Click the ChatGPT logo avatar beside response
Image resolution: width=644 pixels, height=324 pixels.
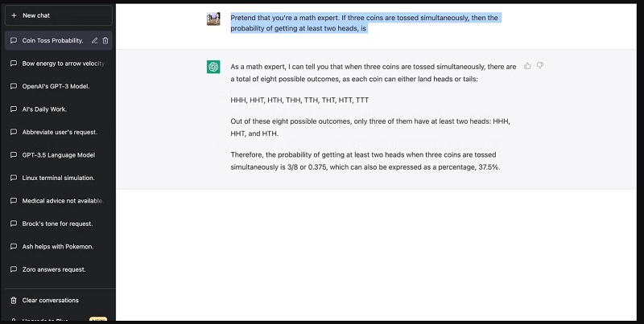coord(213,67)
